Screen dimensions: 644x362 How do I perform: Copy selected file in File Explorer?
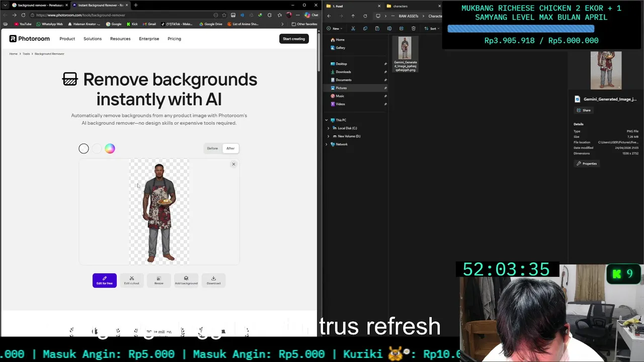point(365,29)
